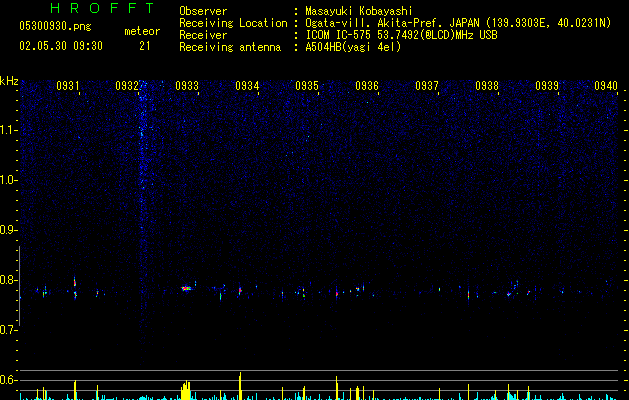The width and height of the screenshot is (629, 400).
Task: Click the kHz axis unit label
Action: 9,81
